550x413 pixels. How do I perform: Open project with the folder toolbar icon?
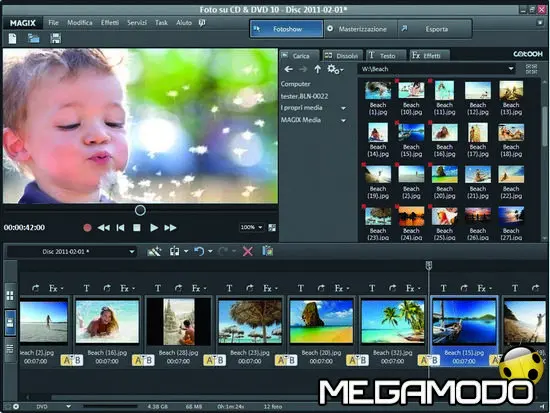(x=34, y=38)
